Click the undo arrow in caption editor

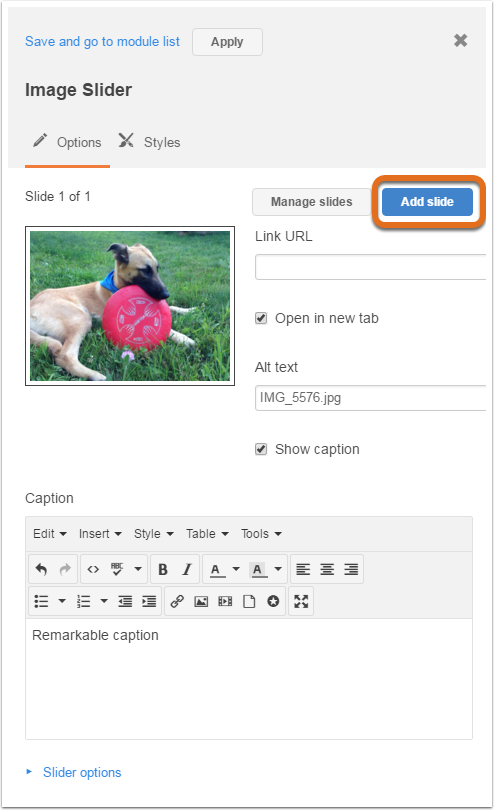click(41, 569)
